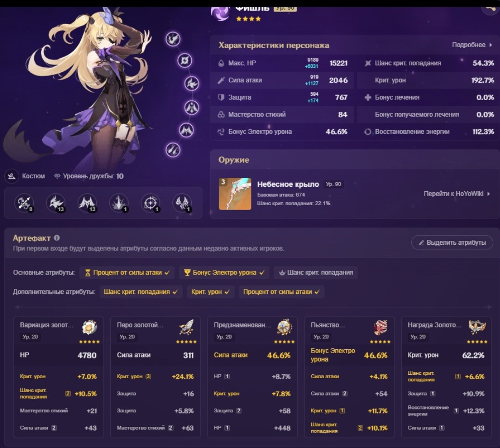Open the first constellation node icon
Screen dimensions: 500x448
(x=173, y=39)
